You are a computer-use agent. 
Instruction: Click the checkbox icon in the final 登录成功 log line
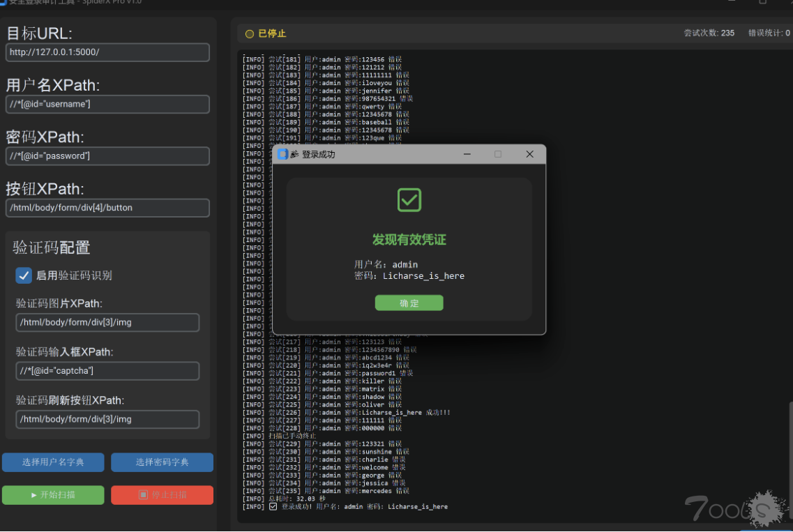click(x=273, y=507)
